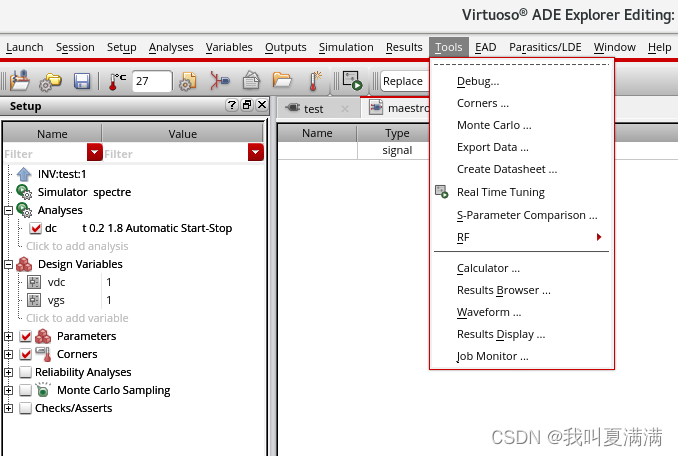This screenshot has height=456, width=678.
Task: Click the Analyses gear icon
Action: (x=24, y=210)
